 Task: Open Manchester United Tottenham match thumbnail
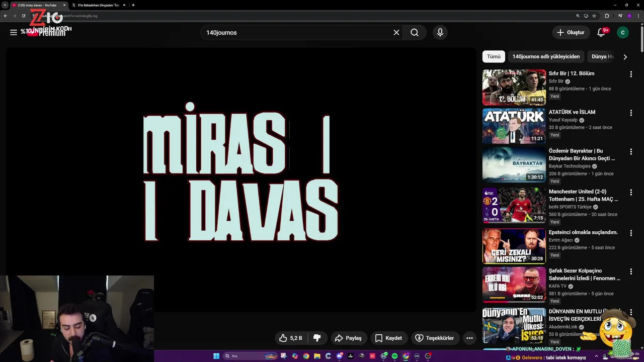(x=514, y=205)
